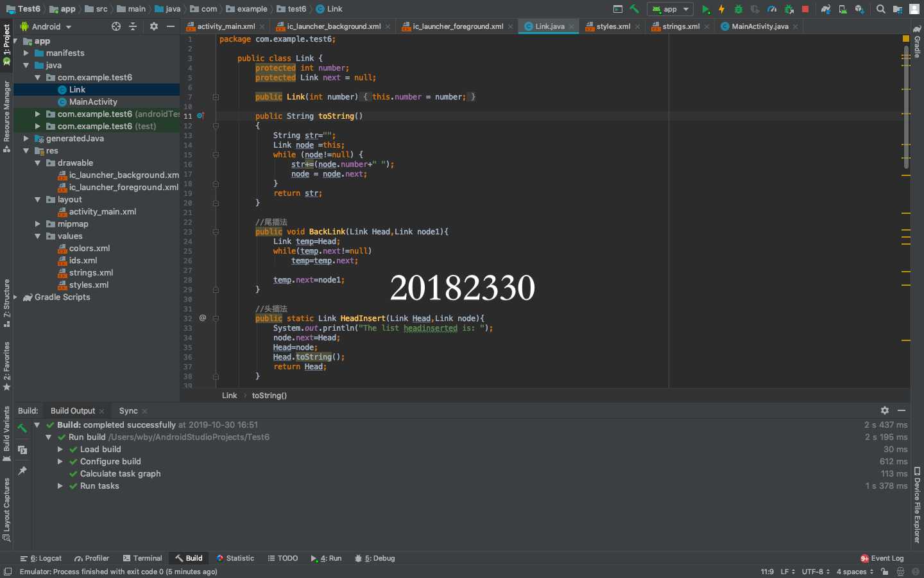Image resolution: width=924 pixels, height=578 pixels.
Task: Open the Android Profiler from the top toolbar
Action: (x=772, y=9)
